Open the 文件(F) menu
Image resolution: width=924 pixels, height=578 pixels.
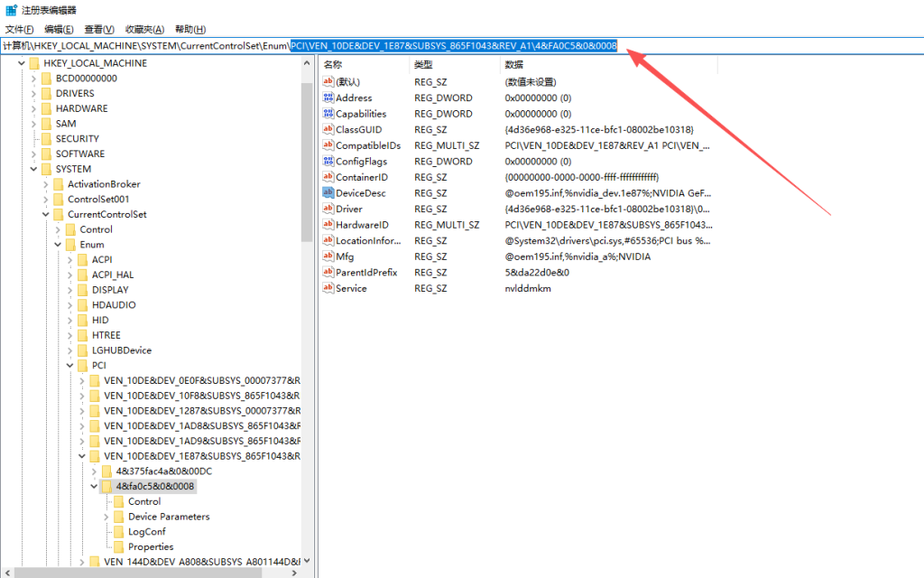19,29
